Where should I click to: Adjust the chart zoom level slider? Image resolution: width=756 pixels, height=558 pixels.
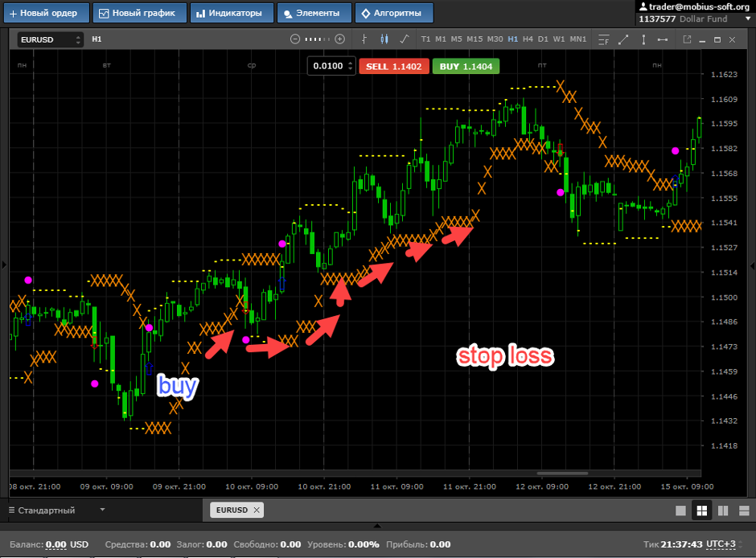pyautogui.click(x=317, y=39)
